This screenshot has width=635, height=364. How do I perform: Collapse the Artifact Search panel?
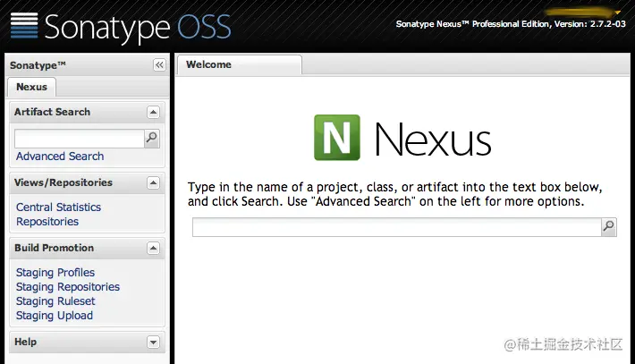(x=153, y=112)
